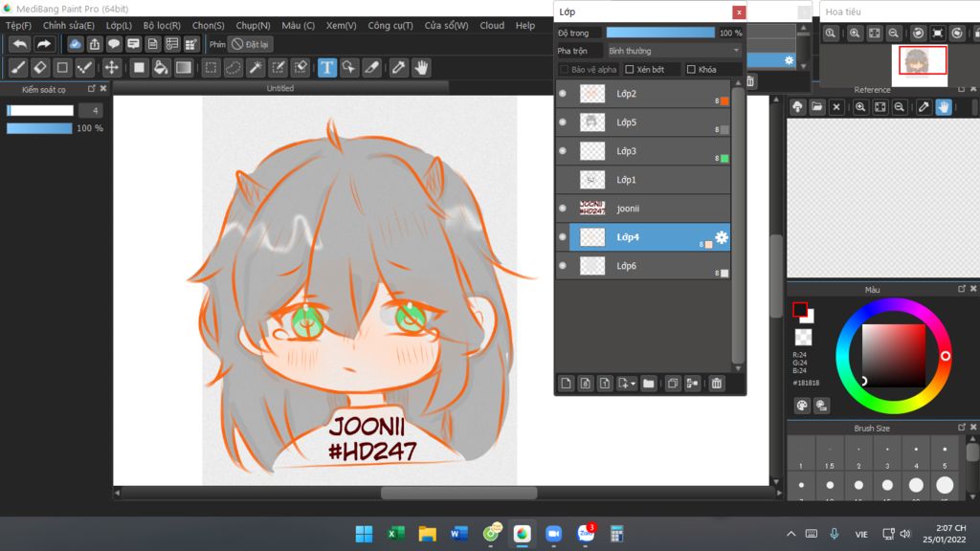Select the Gradient tool
Image resolution: width=980 pixels, height=551 pixels.
coord(183,68)
